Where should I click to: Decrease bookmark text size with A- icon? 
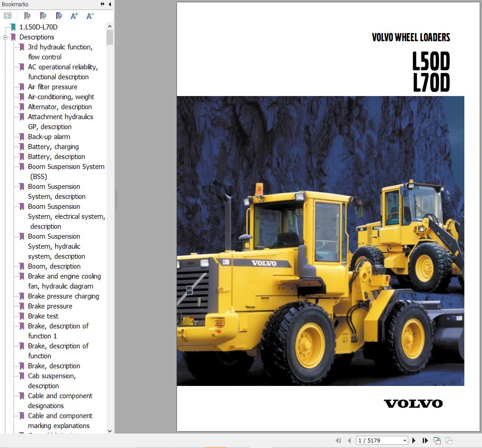89,15
